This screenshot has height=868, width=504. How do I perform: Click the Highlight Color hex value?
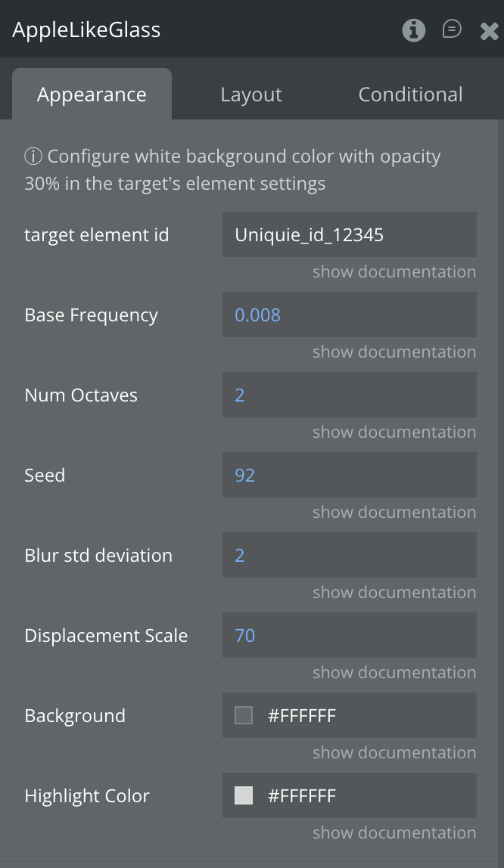click(302, 795)
